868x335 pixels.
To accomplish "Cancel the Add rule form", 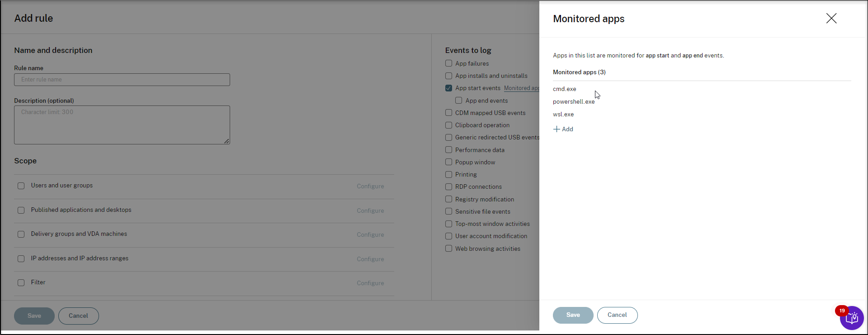I will click(78, 316).
